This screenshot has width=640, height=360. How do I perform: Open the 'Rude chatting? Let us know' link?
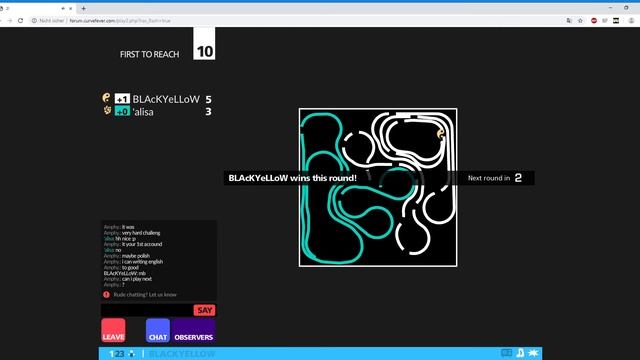pyautogui.click(x=145, y=294)
